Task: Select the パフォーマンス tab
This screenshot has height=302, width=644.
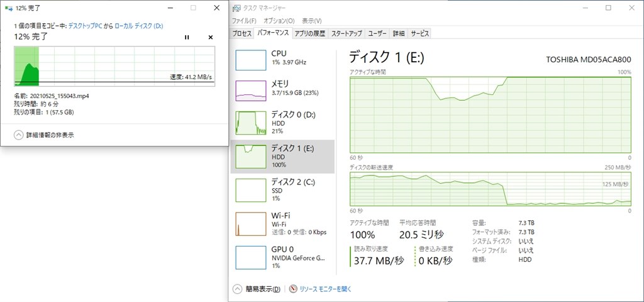Action: pyautogui.click(x=273, y=33)
